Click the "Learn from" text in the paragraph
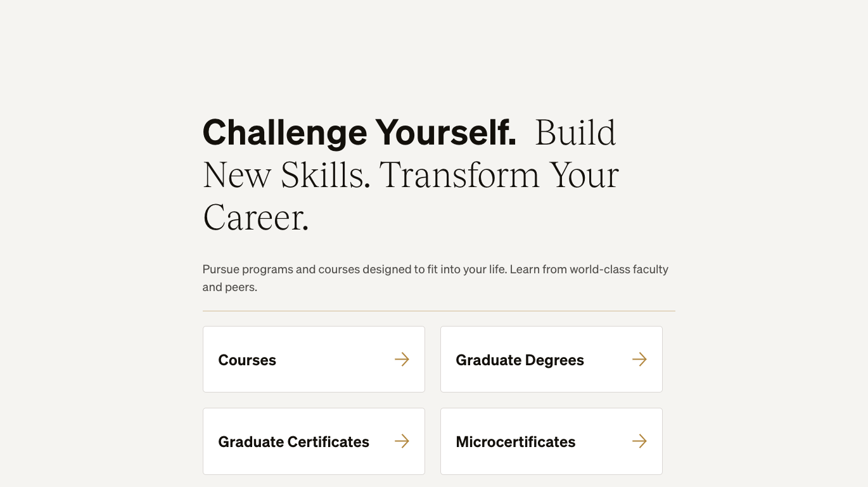The width and height of the screenshot is (868, 487). coord(538,269)
